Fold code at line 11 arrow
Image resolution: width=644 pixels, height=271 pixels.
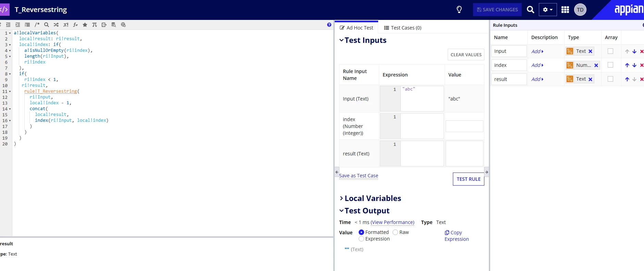[x=10, y=92]
